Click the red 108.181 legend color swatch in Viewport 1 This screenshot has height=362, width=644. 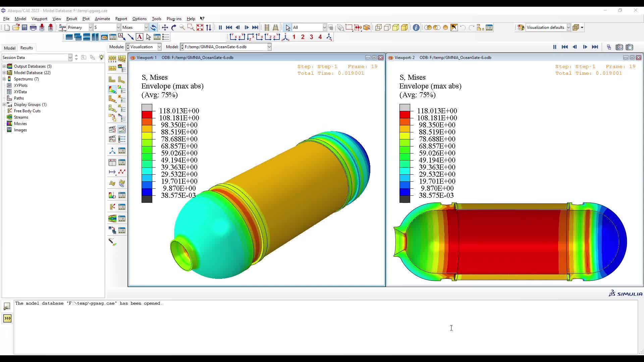coord(147,115)
